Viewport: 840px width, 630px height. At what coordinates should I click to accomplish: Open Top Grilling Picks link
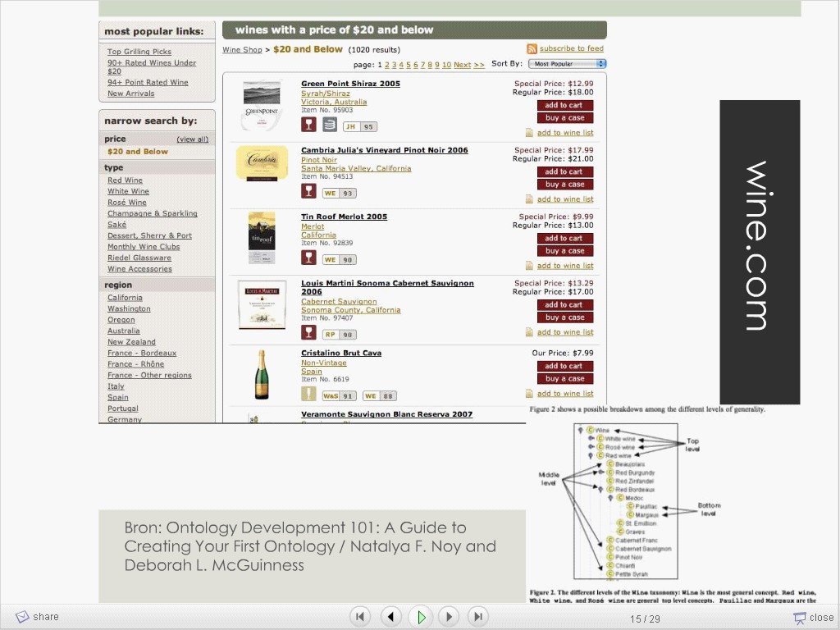click(x=139, y=52)
